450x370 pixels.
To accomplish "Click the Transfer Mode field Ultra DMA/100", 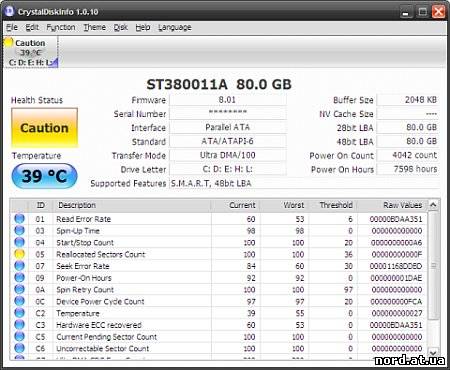I will coord(228,155).
